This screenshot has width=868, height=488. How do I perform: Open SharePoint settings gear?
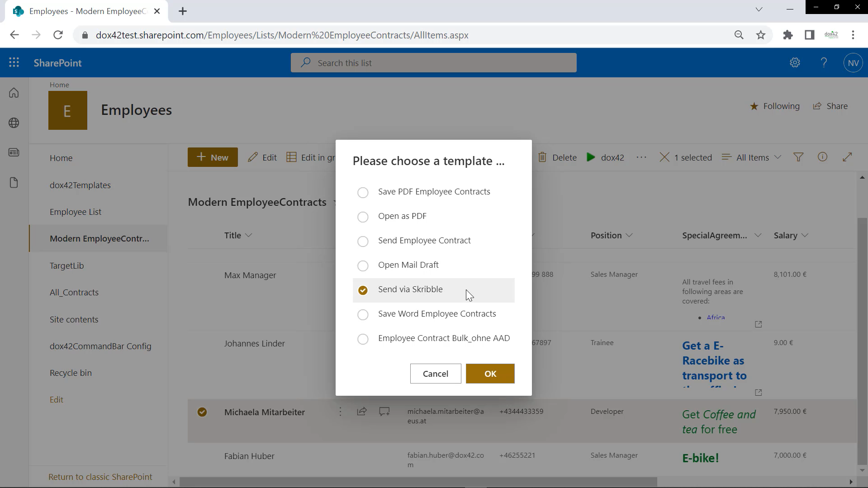795,63
